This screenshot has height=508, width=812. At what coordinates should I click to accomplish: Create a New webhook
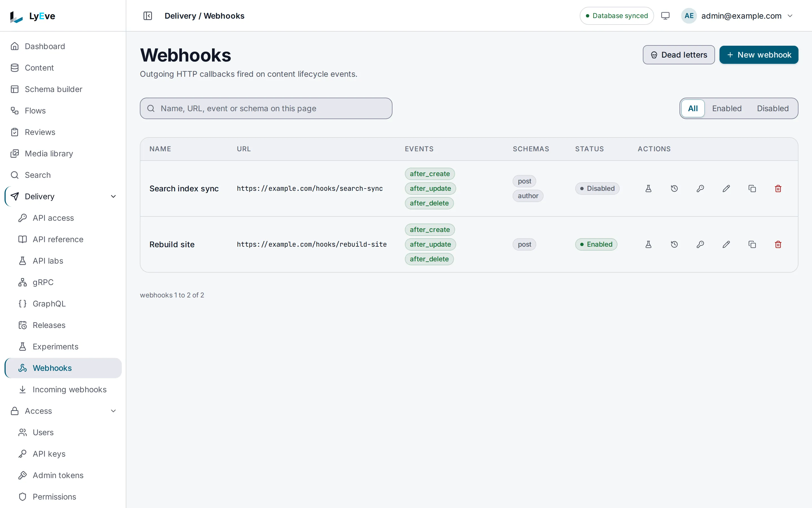[x=759, y=55]
